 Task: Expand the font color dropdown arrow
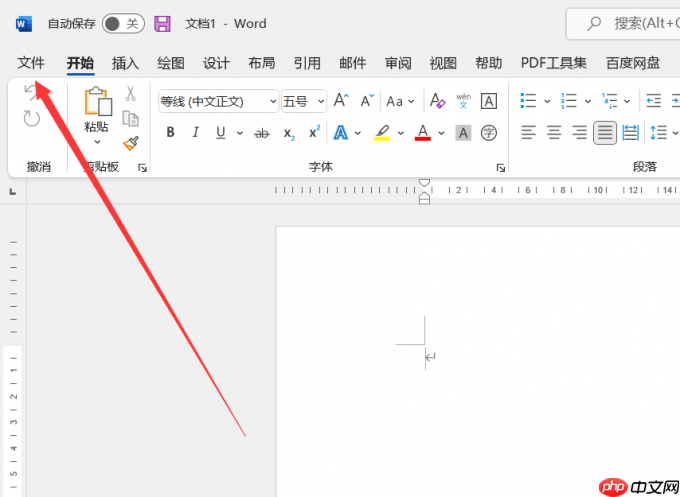441,133
